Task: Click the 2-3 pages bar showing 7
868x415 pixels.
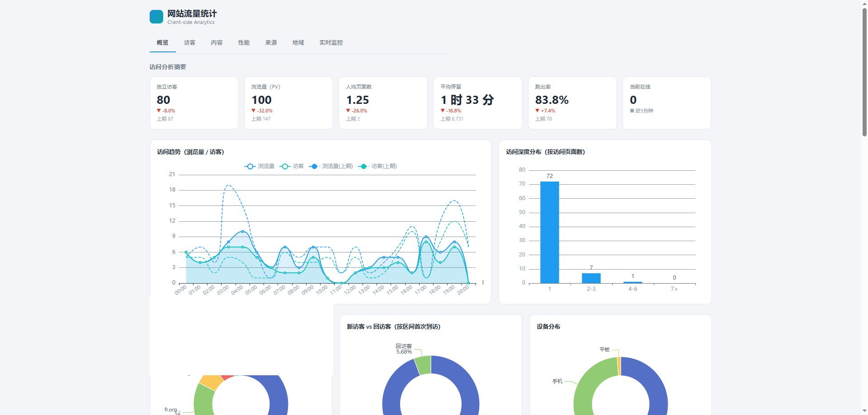Action: pyautogui.click(x=591, y=278)
